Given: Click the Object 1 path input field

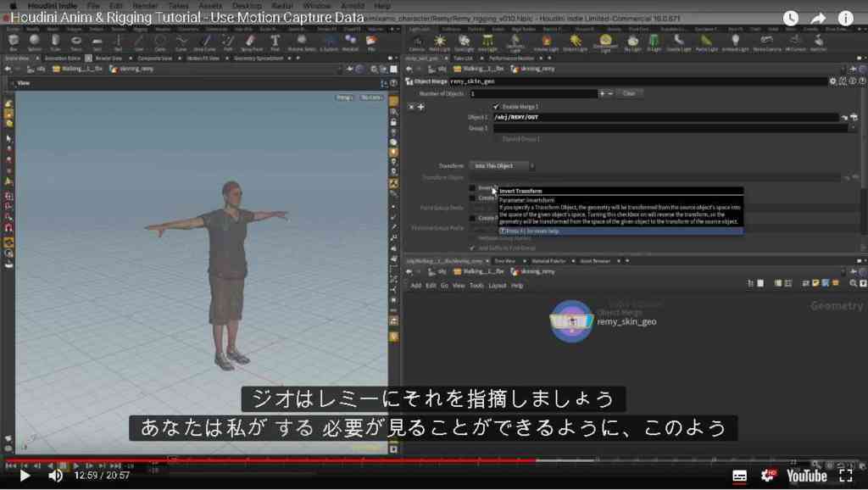Looking at the screenshot, I should click(665, 117).
